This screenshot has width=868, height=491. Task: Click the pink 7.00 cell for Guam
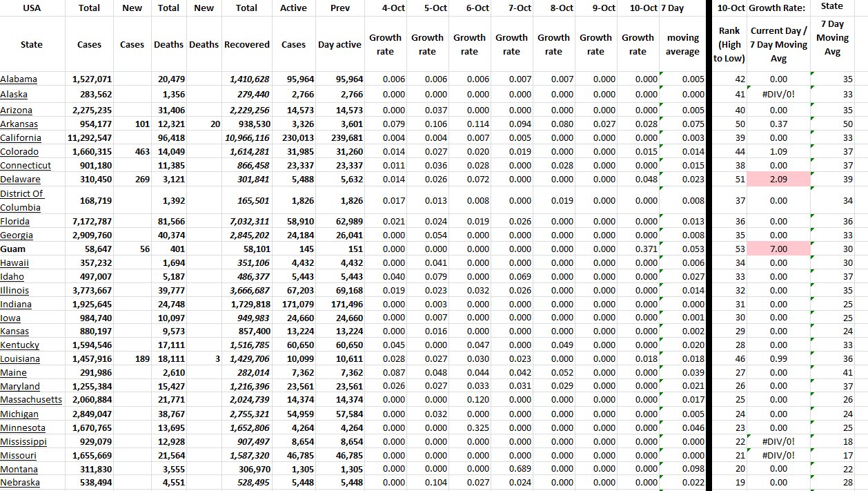tap(778, 249)
